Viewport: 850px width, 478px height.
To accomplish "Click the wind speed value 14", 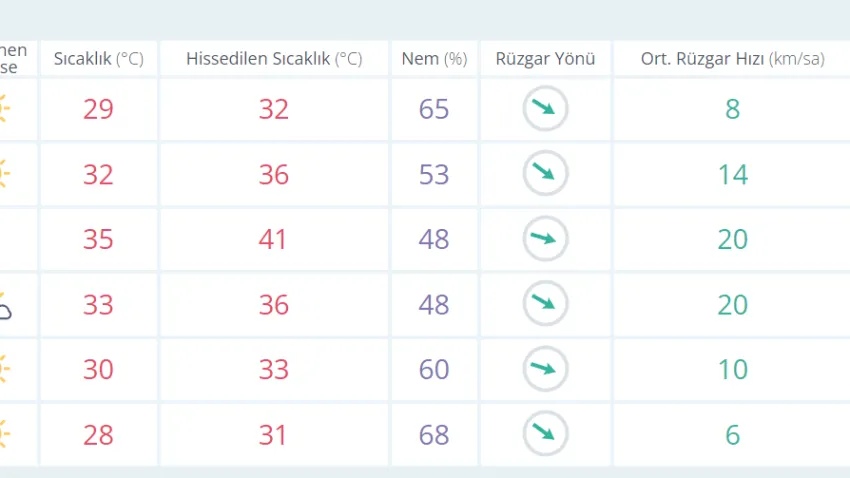I will click(733, 175).
